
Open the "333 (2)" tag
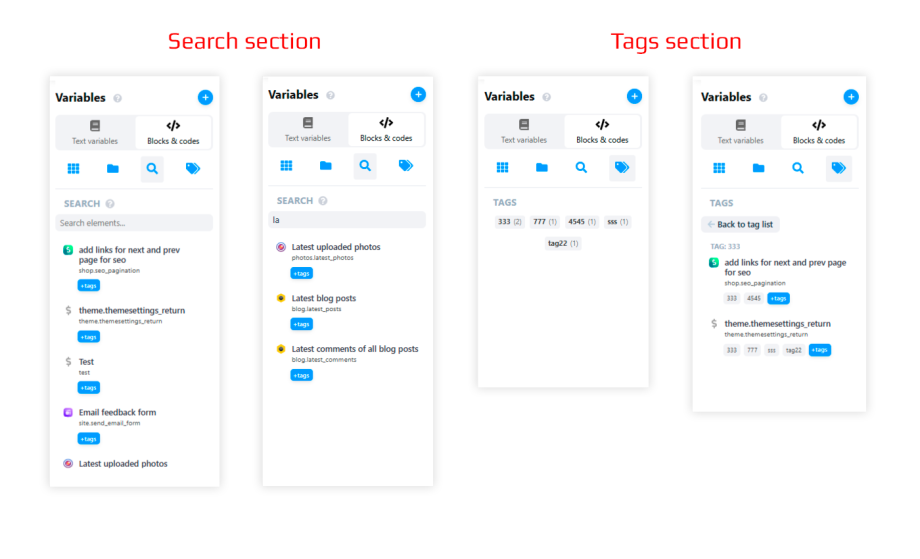pyautogui.click(x=510, y=222)
